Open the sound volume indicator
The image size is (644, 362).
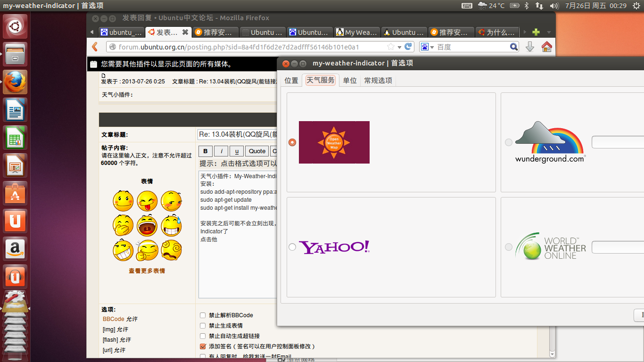coord(554,6)
